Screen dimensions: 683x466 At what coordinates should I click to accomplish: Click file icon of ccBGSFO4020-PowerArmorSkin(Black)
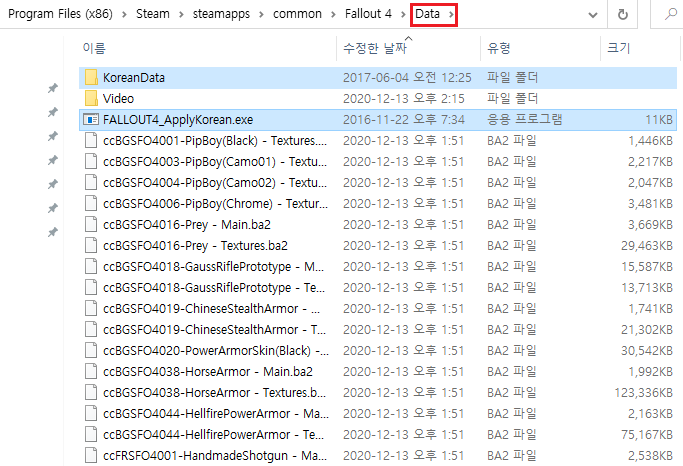click(x=91, y=351)
